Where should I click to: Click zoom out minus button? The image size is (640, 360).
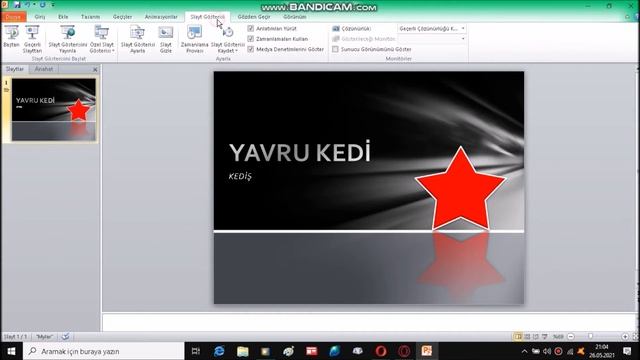pyautogui.click(x=571, y=336)
